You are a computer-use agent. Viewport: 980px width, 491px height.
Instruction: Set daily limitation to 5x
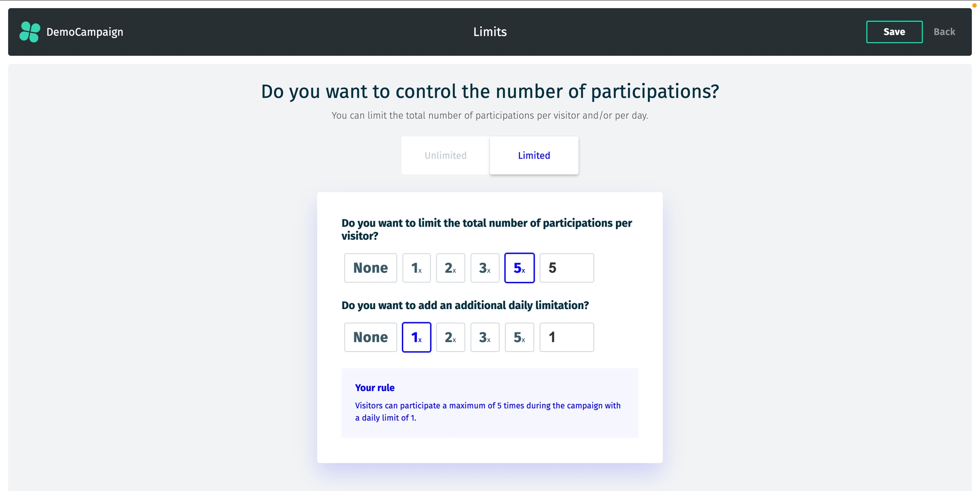[519, 337]
